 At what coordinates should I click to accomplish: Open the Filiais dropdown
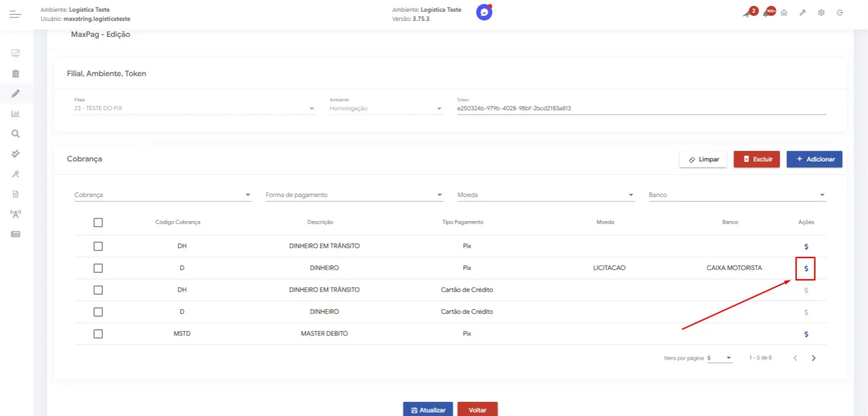click(195, 108)
